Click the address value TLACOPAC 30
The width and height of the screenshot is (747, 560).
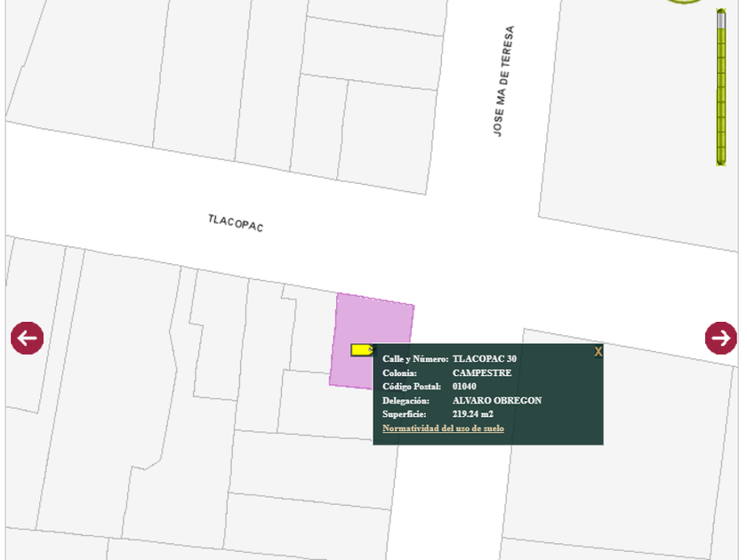(485, 358)
